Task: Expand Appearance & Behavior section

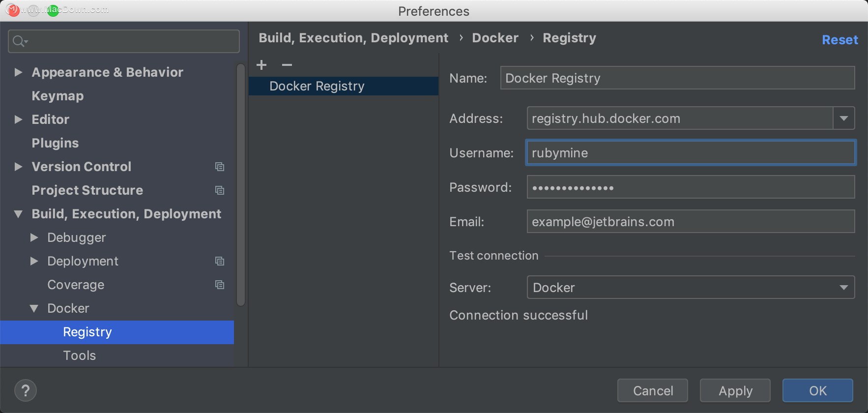Action: (x=19, y=72)
